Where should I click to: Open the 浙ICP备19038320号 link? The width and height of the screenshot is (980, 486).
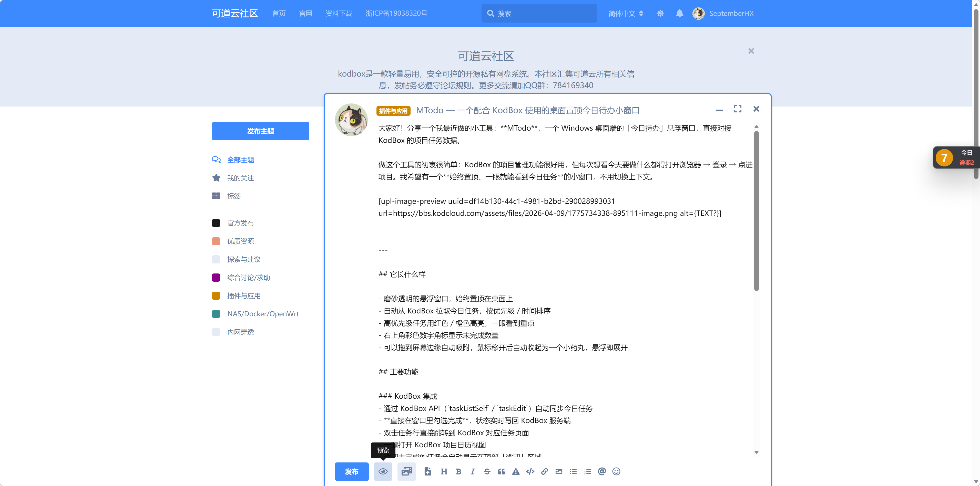tap(396, 13)
